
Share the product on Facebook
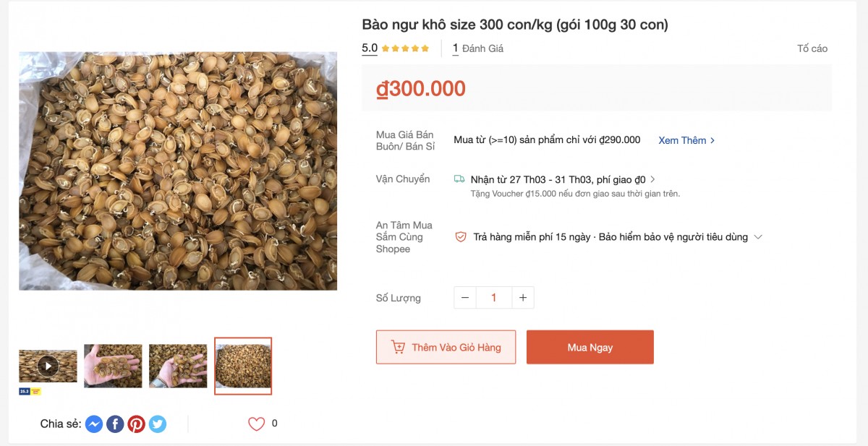pos(115,424)
